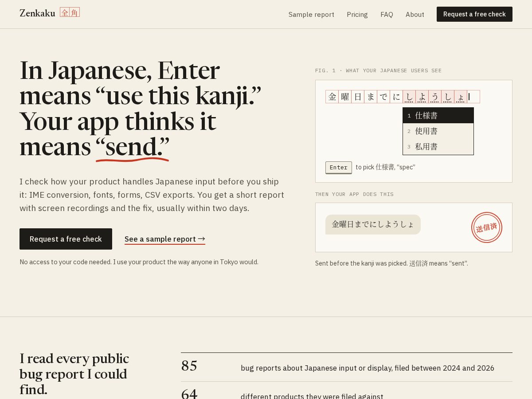Click the sent message bubble 金曜日までにしようしょ
532x399 pixels.
(373, 224)
